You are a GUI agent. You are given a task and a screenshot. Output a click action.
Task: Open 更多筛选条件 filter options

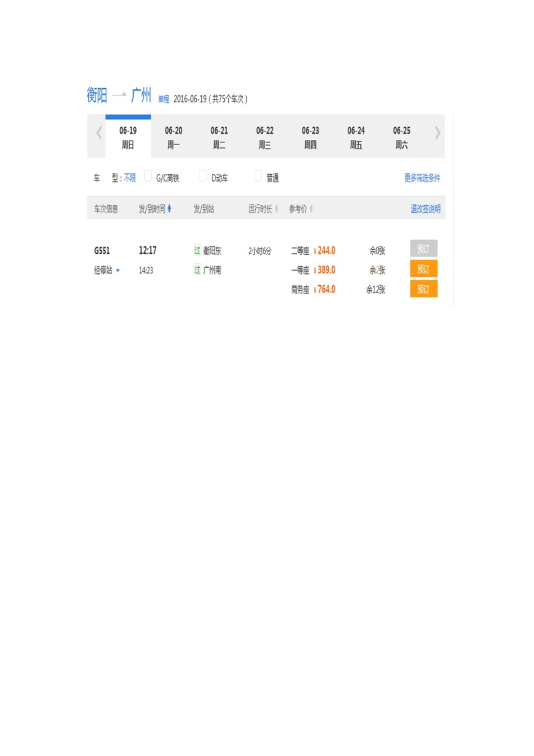click(422, 178)
